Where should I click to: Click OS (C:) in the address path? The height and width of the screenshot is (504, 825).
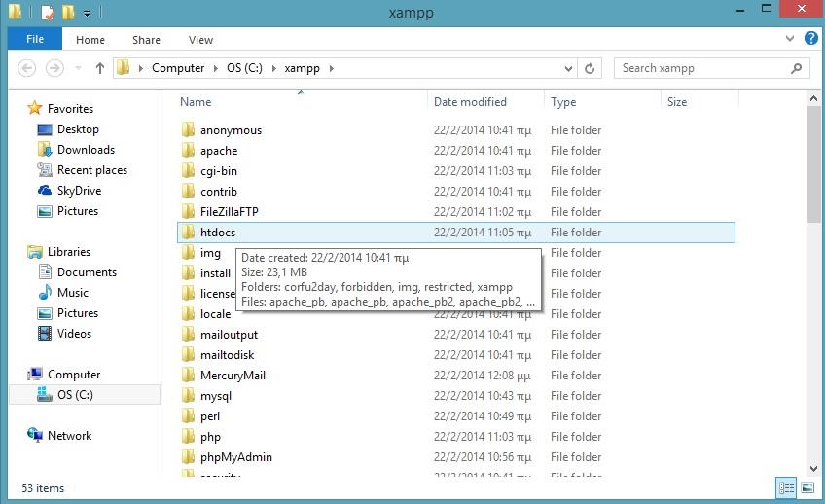pos(244,68)
